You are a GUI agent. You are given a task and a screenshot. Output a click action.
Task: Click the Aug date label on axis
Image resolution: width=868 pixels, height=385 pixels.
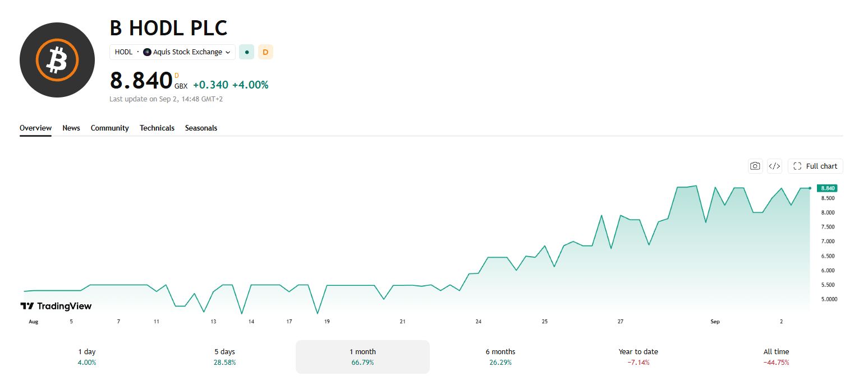tap(34, 322)
